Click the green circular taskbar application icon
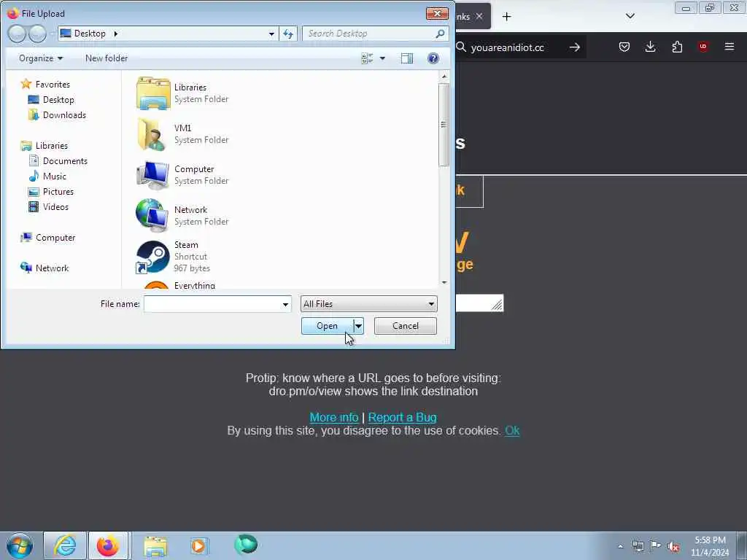This screenshot has height=560, width=747. tap(246, 544)
